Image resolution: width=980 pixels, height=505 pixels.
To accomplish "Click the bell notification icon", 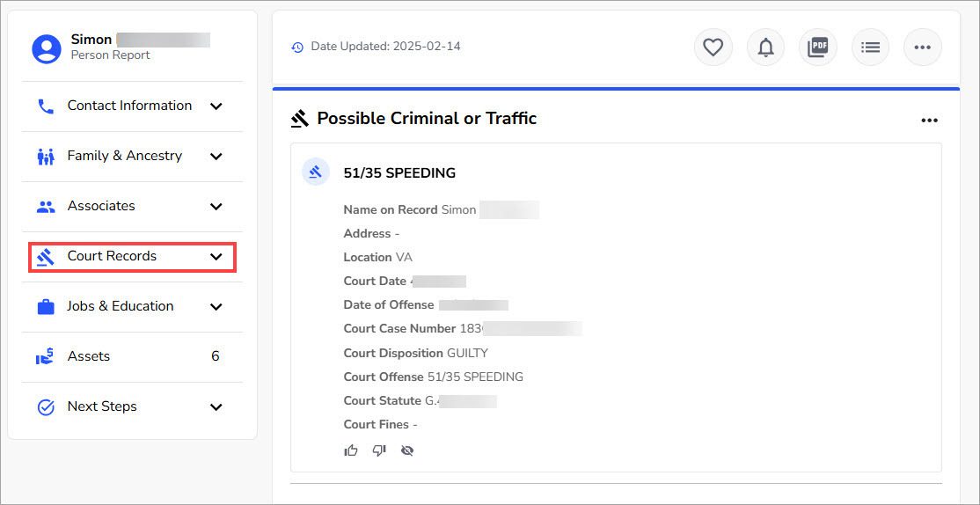I will (x=765, y=48).
